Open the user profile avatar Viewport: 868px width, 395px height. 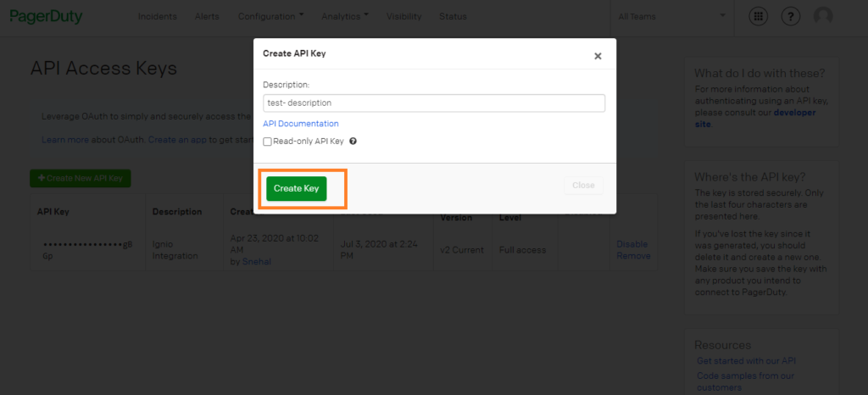(x=822, y=16)
